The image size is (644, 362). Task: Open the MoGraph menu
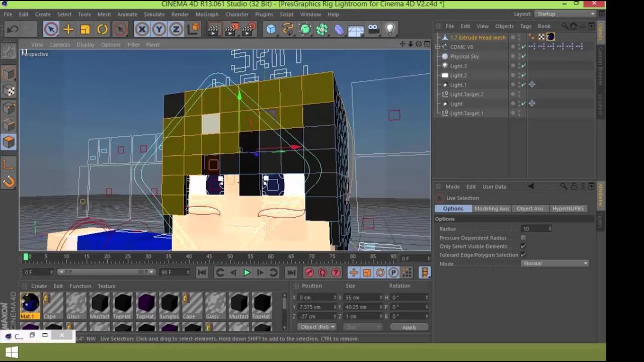coord(207,14)
